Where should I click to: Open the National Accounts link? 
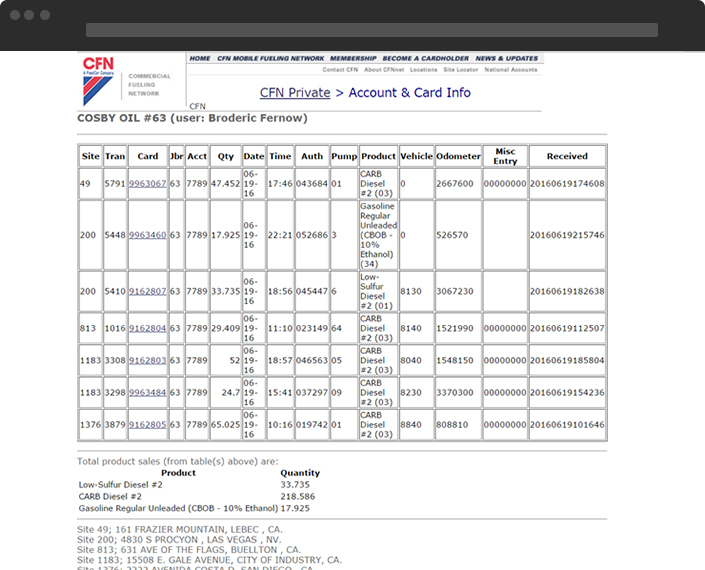[x=511, y=70]
